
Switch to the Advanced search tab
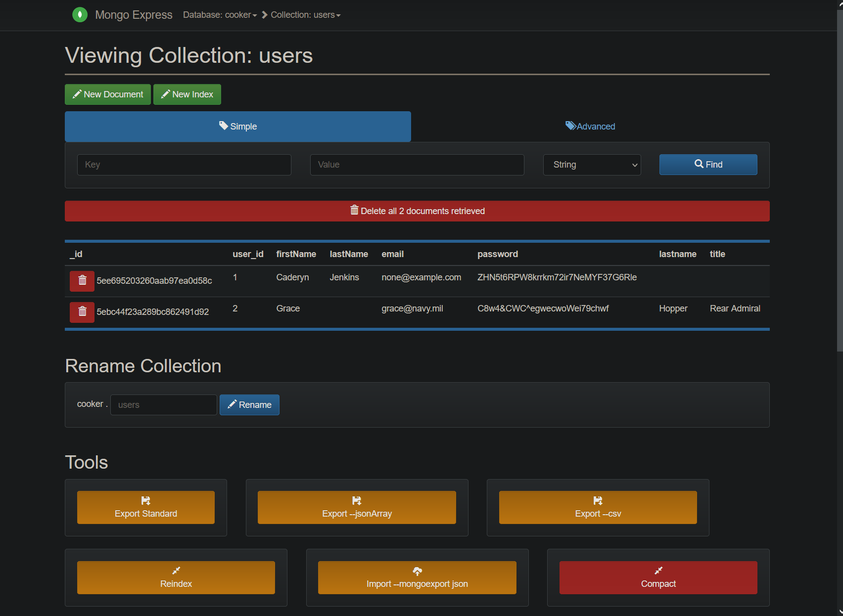coord(590,127)
